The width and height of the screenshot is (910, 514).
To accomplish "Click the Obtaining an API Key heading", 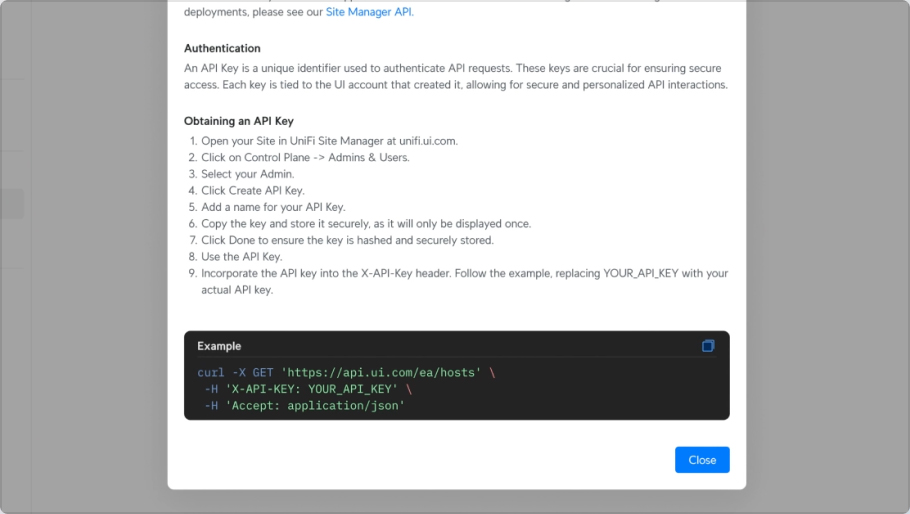I will pos(239,121).
